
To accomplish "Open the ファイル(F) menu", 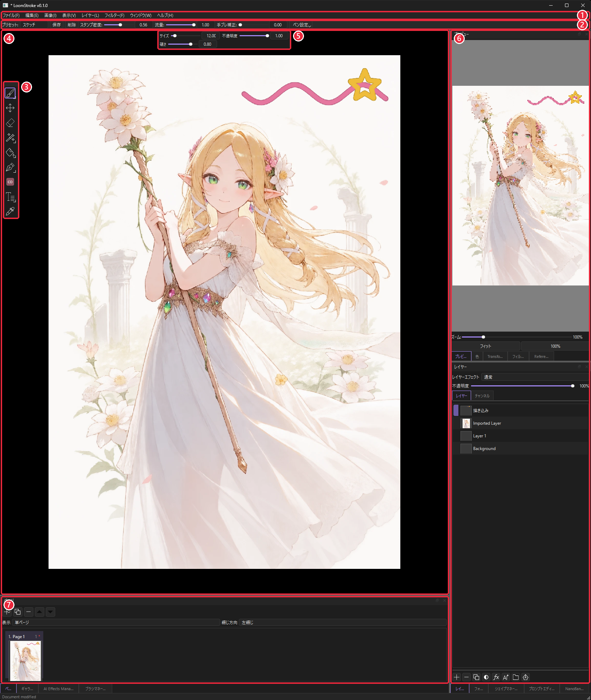I will click(11, 15).
